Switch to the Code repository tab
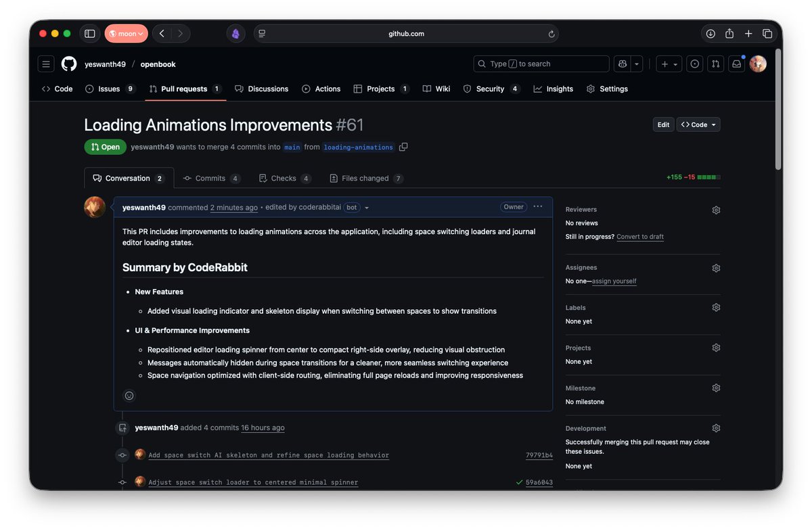 click(x=58, y=89)
